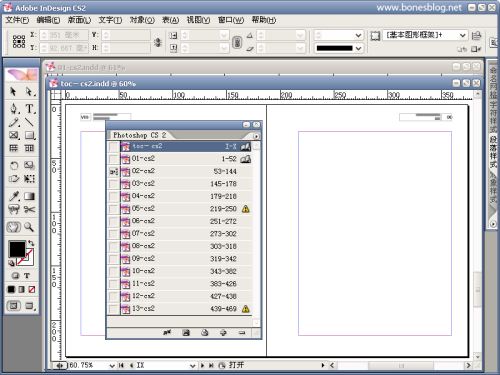Open the 编辑(E) menu
The height and width of the screenshot is (375, 500).
(48, 20)
